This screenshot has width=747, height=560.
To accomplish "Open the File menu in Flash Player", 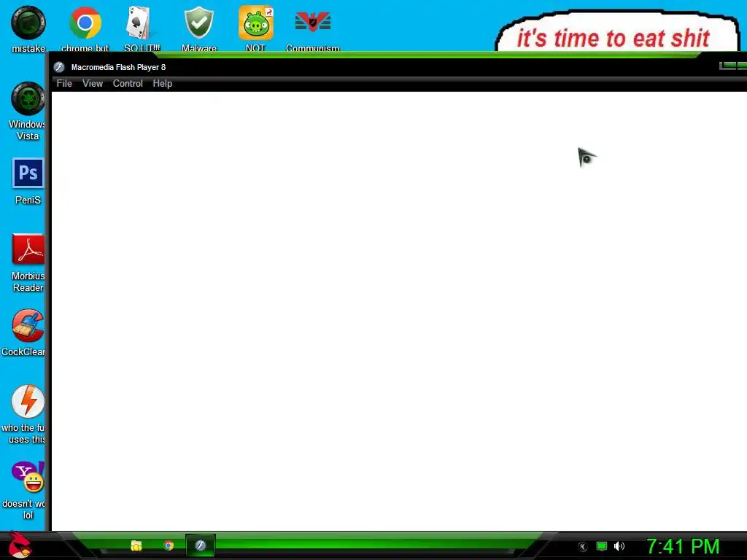I will click(64, 83).
